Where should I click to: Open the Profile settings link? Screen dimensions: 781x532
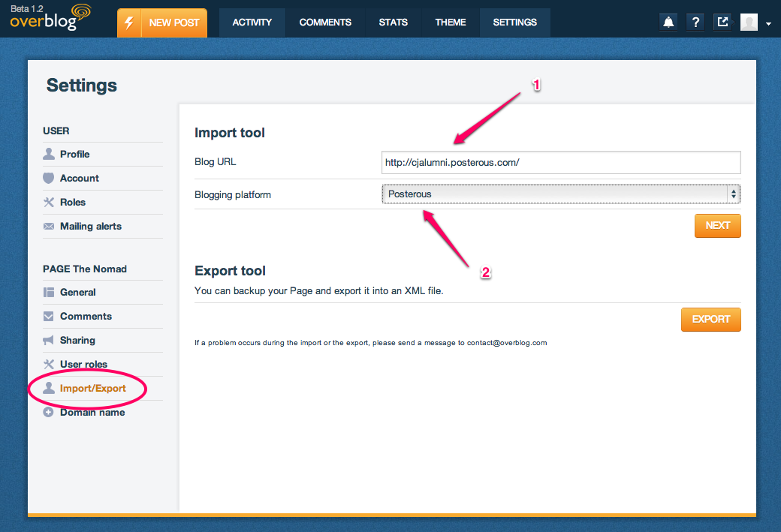point(74,155)
